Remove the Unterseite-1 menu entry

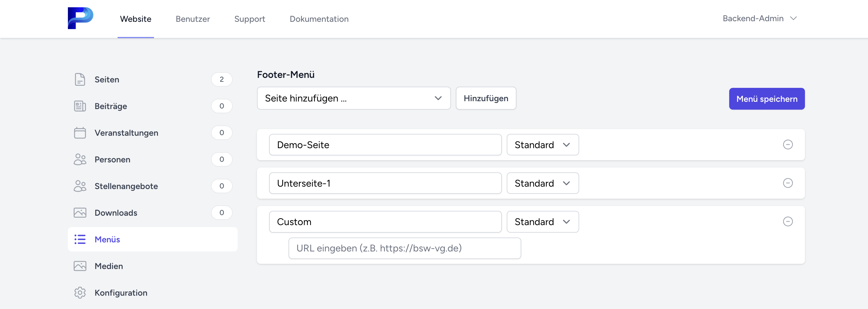point(787,183)
